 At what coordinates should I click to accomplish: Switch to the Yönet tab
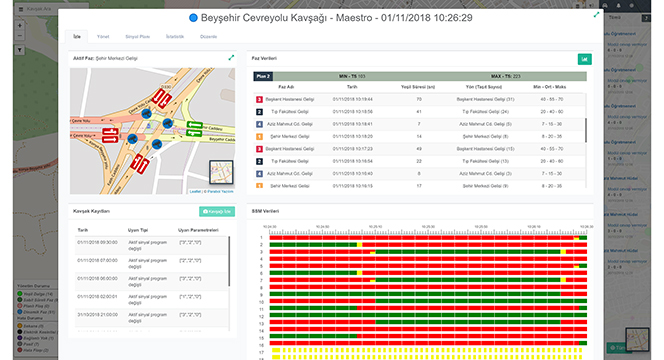tap(103, 37)
